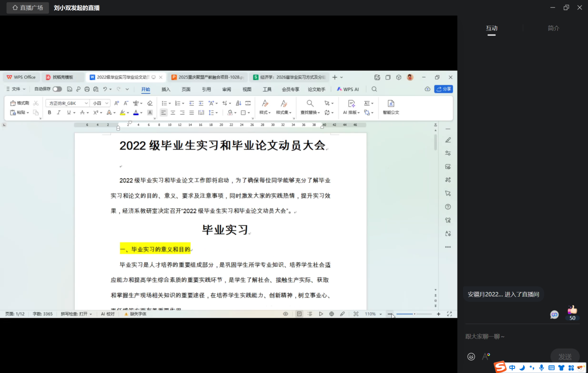Go to Live Plaza (直播广场)
The image size is (588, 373).
tap(28, 8)
